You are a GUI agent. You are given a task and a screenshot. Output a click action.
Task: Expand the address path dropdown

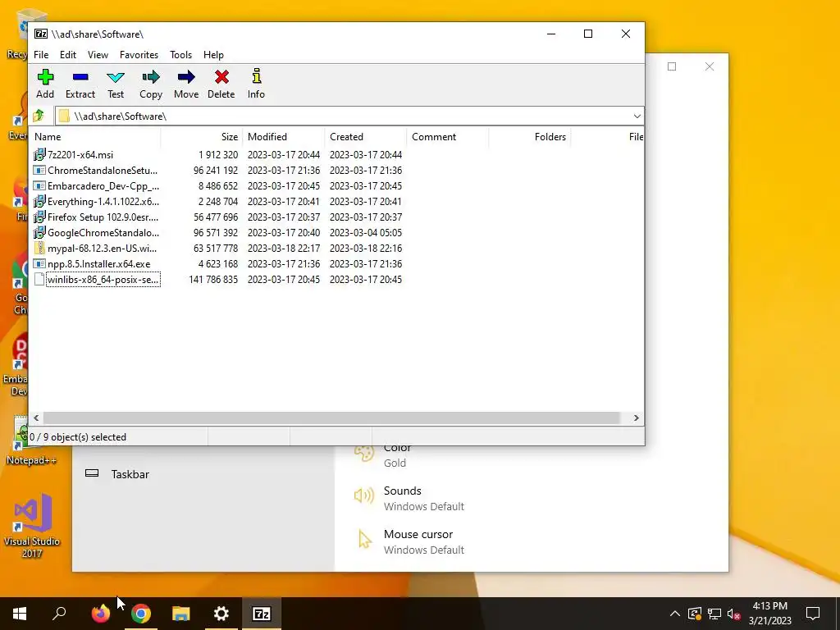(637, 116)
